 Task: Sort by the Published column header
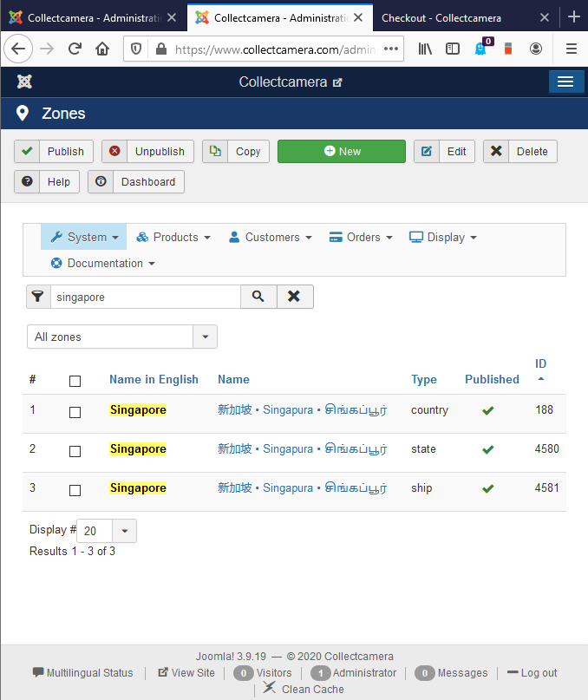click(x=492, y=379)
